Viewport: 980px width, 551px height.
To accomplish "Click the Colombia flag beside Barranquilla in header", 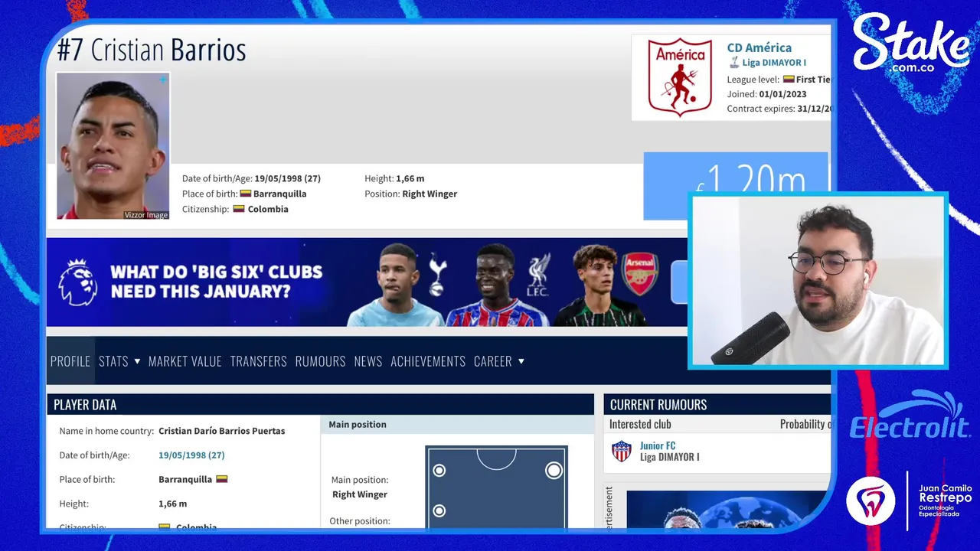I will [x=246, y=194].
